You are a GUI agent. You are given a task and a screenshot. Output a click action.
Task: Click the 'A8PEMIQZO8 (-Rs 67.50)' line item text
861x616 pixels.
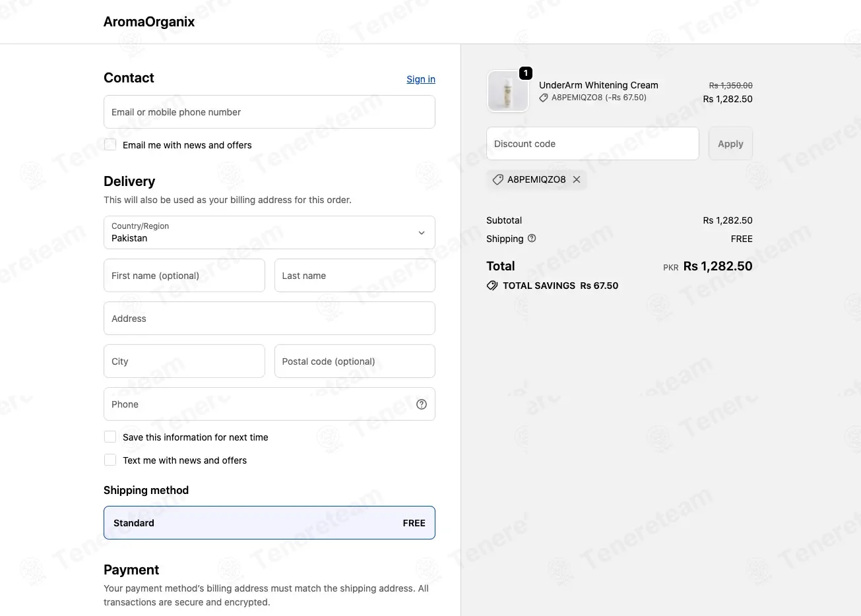[x=599, y=98]
